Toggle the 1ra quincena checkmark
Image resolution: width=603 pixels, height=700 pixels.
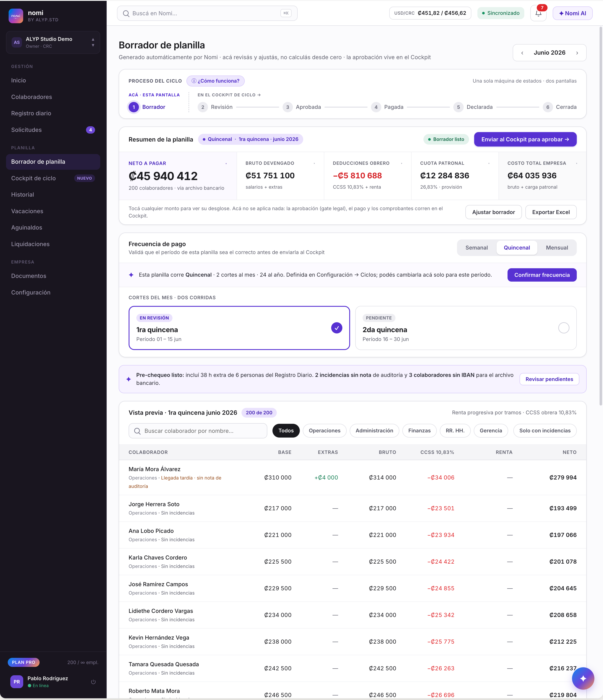click(x=337, y=328)
